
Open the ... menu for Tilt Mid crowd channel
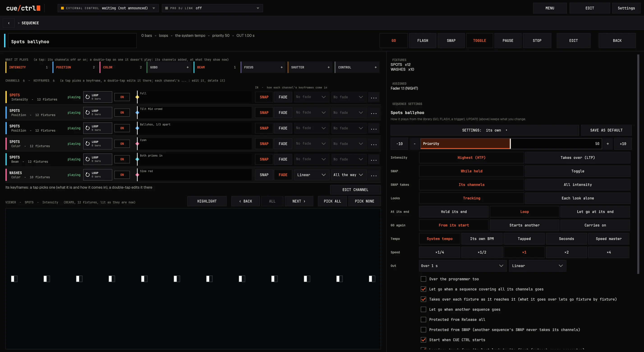tap(373, 113)
